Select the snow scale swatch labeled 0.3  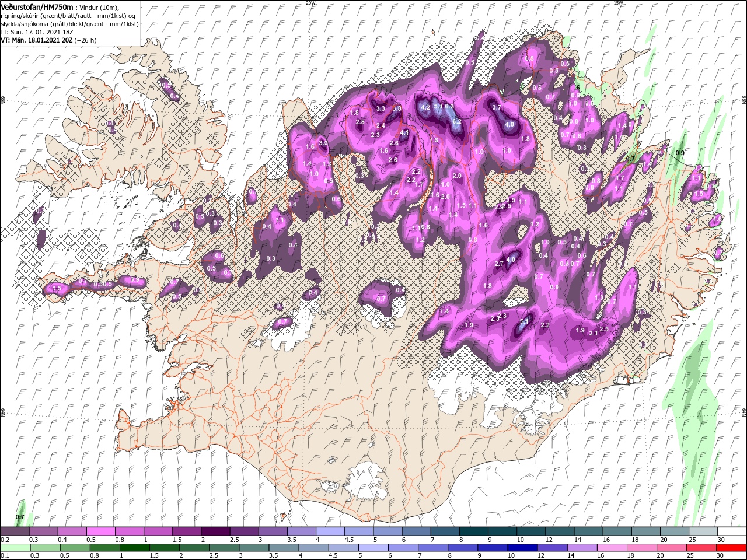43,531
